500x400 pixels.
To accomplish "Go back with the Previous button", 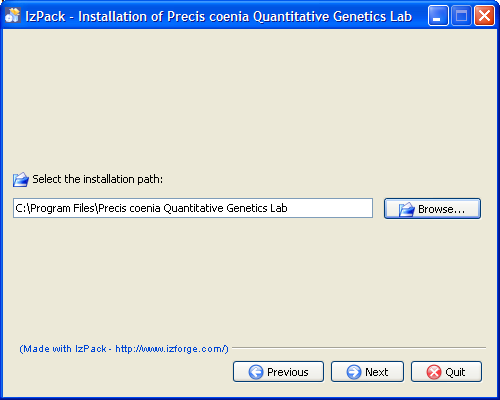I will 278,372.
